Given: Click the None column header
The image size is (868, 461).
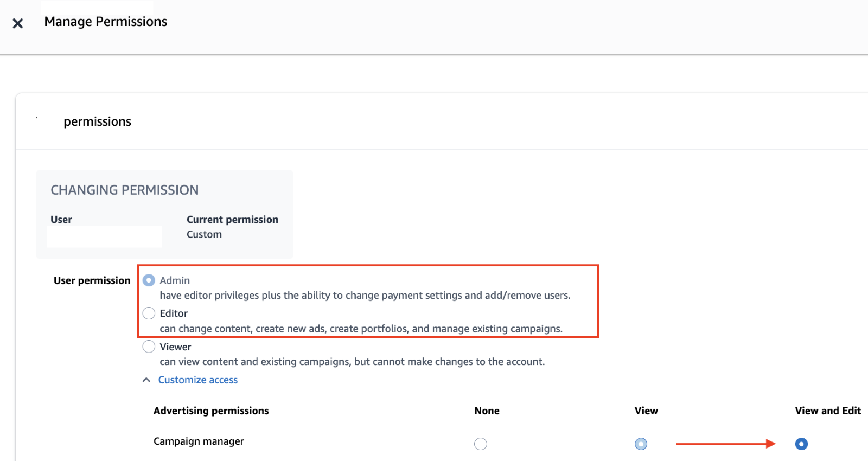Looking at the screenshot, I should pyautogui.click(x=487, y=411).
